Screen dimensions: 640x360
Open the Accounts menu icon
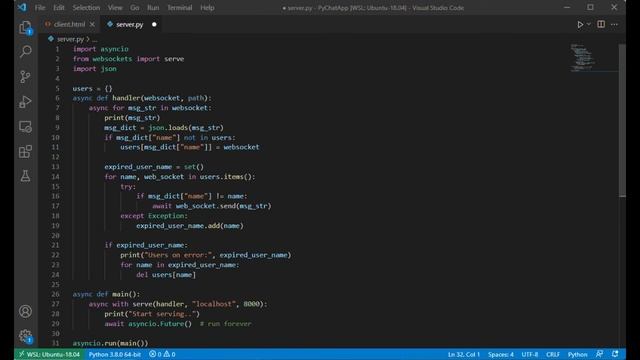coord(25,311)
